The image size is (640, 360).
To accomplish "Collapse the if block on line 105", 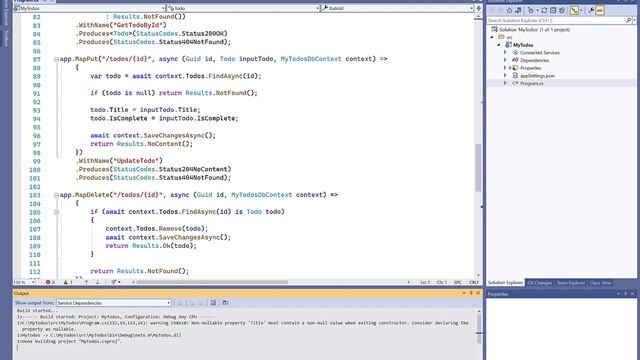I will coord(57,212).
